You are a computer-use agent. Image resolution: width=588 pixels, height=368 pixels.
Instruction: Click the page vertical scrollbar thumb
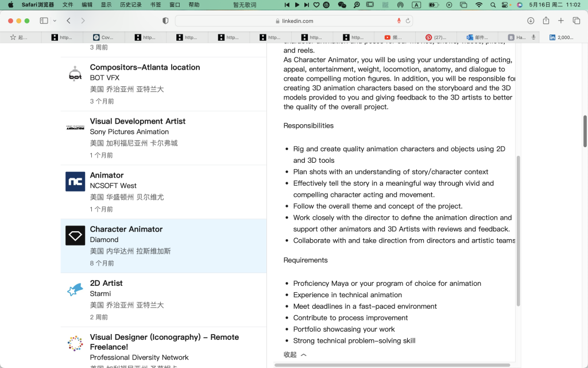tap(585, 132)
